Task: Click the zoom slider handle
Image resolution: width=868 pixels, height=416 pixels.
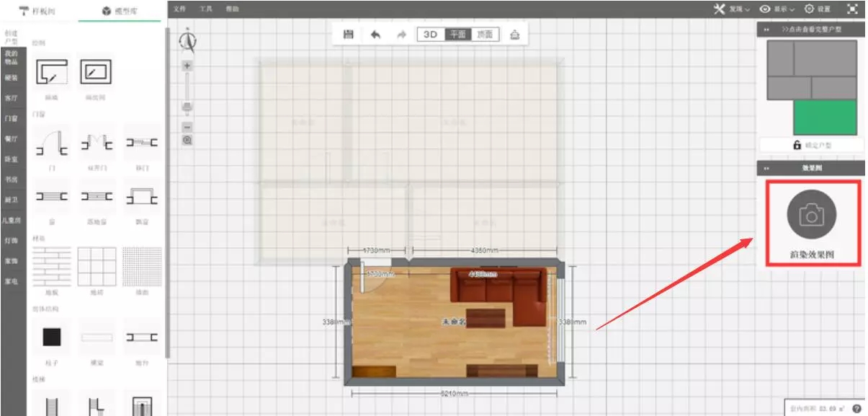Action: [x=187, y=107]
